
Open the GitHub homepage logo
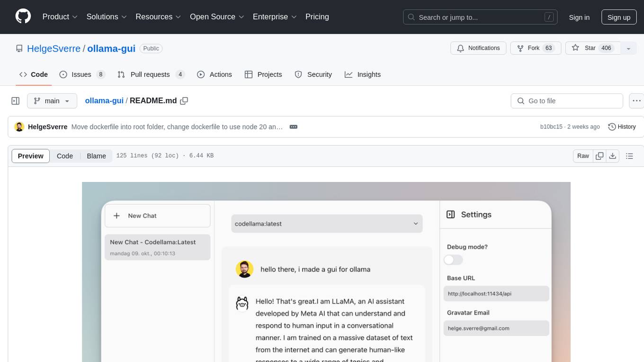[23, 17]
